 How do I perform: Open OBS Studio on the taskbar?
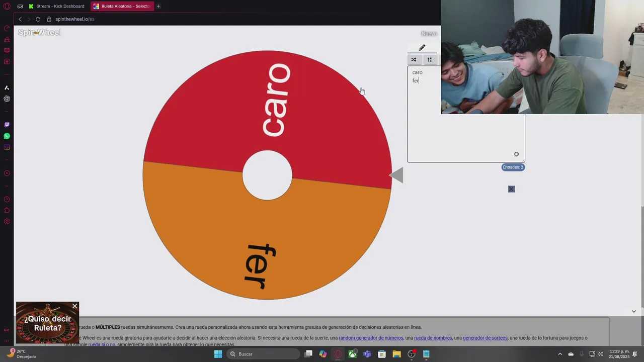412,354
